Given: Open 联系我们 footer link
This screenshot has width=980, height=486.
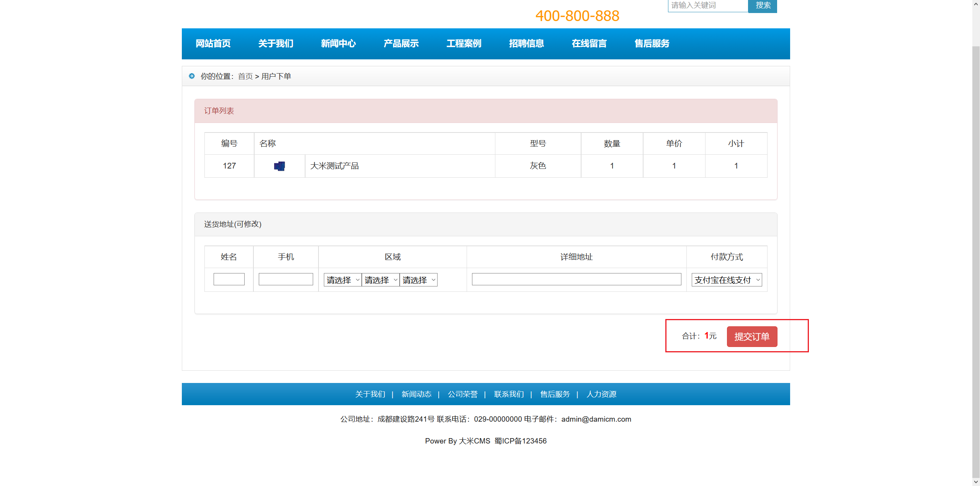Looking at the screenshot, I should tap(509, 394).
